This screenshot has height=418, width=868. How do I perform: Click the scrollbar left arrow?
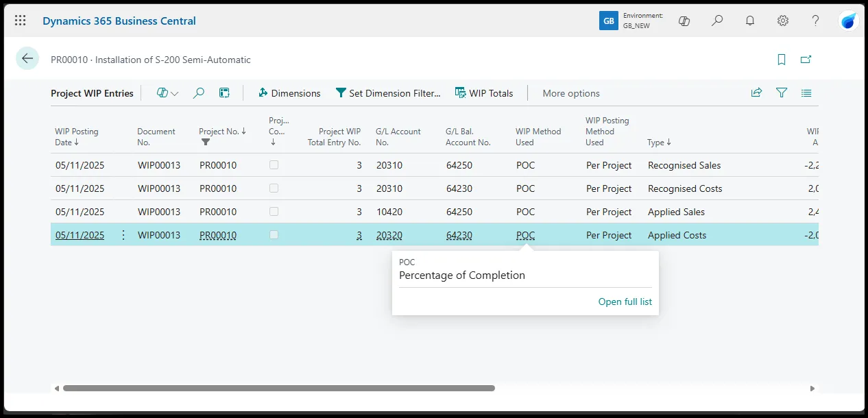[x=57, y=388]
